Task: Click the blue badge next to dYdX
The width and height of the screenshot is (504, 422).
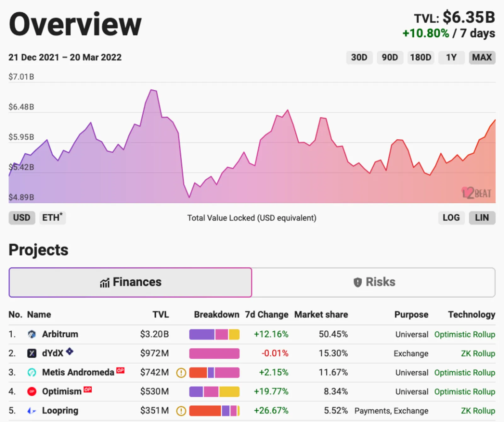Action: pos(70,352)
